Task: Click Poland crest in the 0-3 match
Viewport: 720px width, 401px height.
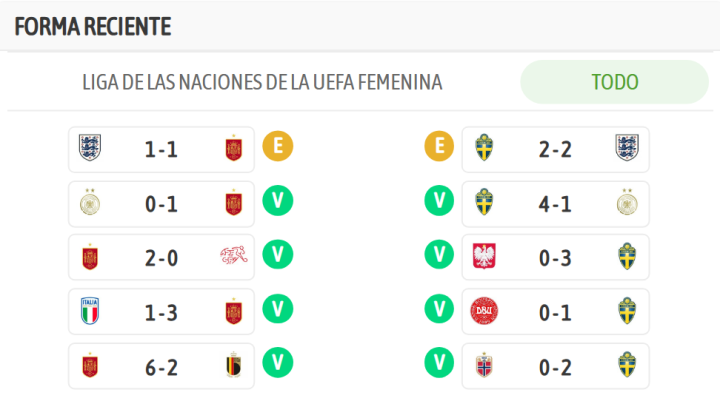Action: pyautogui.click(x=484, y=257)
